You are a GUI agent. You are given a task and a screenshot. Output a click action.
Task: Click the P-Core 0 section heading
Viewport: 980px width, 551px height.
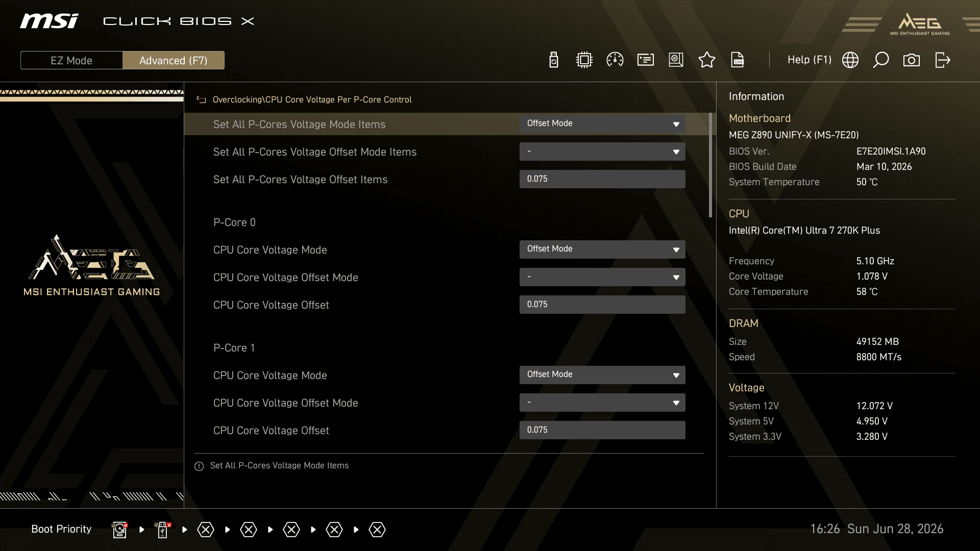click(234, 222)
